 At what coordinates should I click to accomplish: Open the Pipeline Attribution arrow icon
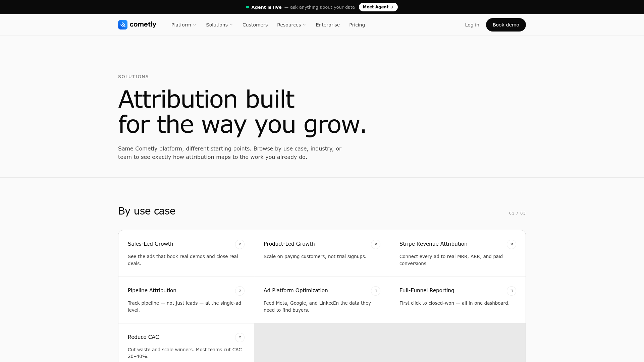pos(240,291)
